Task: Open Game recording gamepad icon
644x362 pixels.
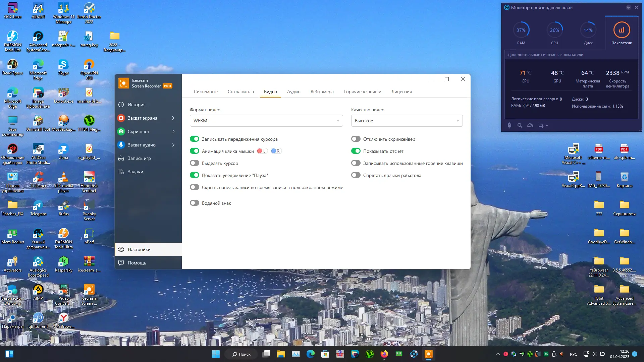Action: [121, 158]
